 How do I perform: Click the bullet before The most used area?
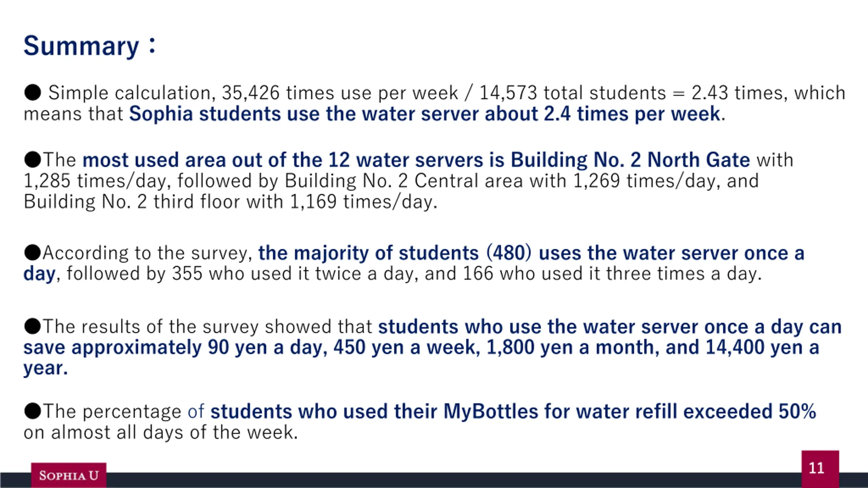click(33, 160)
